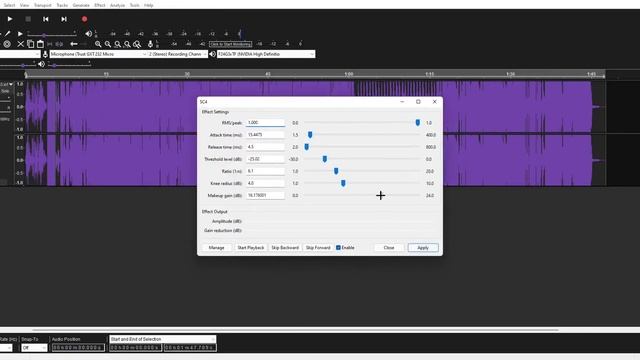The height and width of the screenshot is (360, 640).
Task: Click the Skip Forward button
Action: 318,248
